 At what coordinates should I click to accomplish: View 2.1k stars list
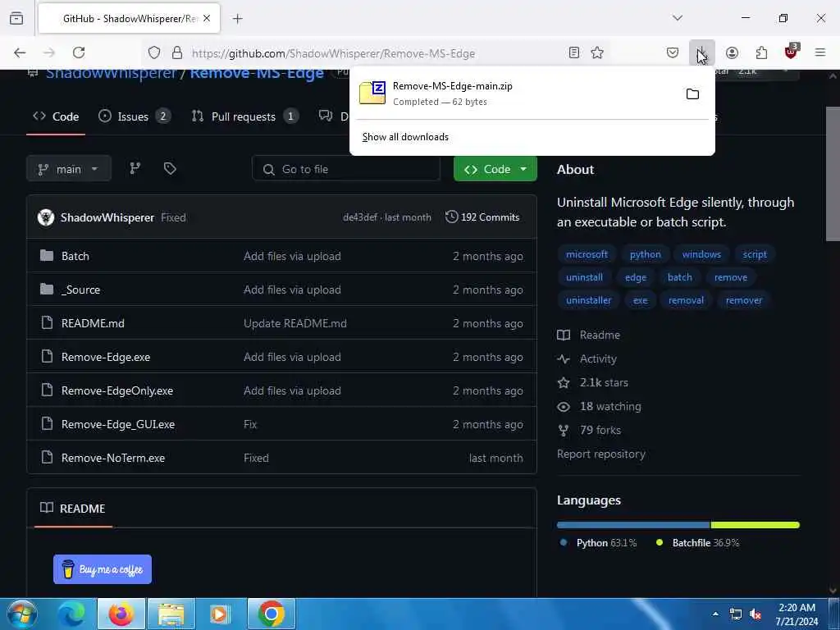[593, 382]
